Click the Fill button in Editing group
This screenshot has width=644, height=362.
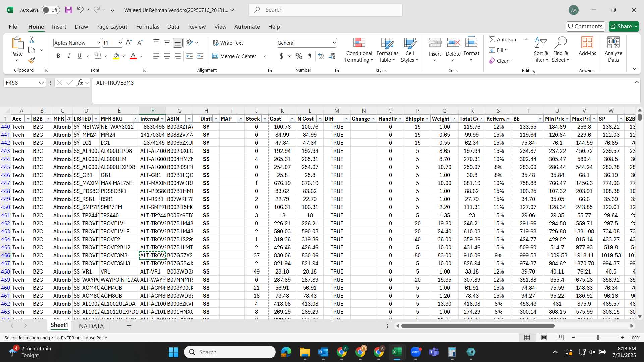(x=498, y=50)
